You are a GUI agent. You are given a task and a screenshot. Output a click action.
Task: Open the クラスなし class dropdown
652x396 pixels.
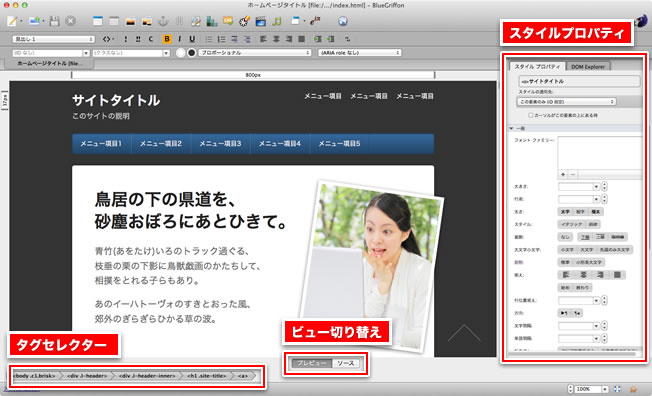pyautogui.click(x=131, y=53)
